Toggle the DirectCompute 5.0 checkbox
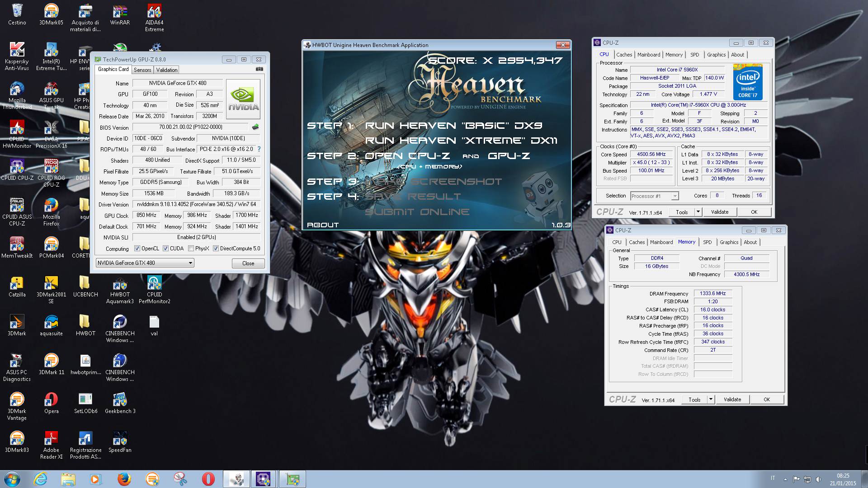Viewport: 868px width, 488px height. point(216,249)
